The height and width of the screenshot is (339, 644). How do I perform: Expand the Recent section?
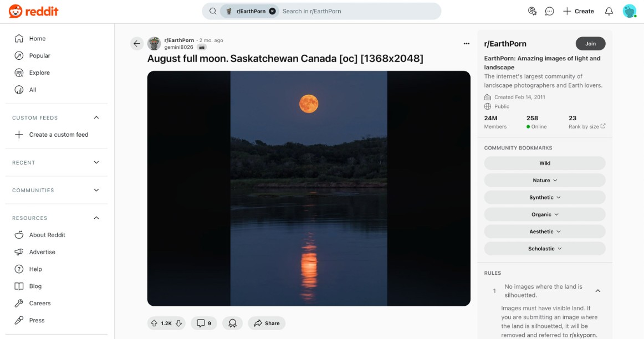pyautogui.click(x=96, y=162)
